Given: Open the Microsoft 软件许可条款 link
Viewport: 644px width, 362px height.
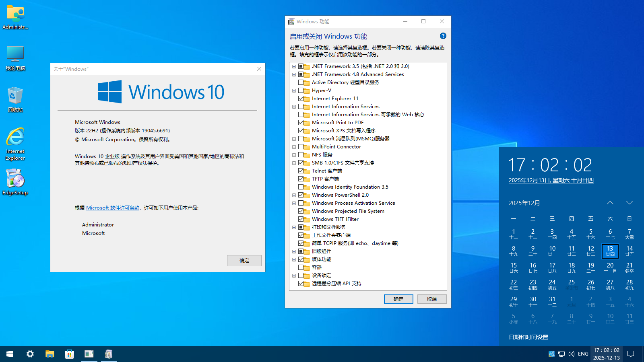Looking at the screenshot, I should 113,208.
